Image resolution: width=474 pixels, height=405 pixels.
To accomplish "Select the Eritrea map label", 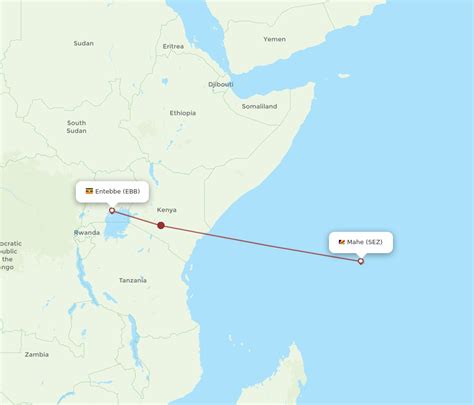I will 173,46.
